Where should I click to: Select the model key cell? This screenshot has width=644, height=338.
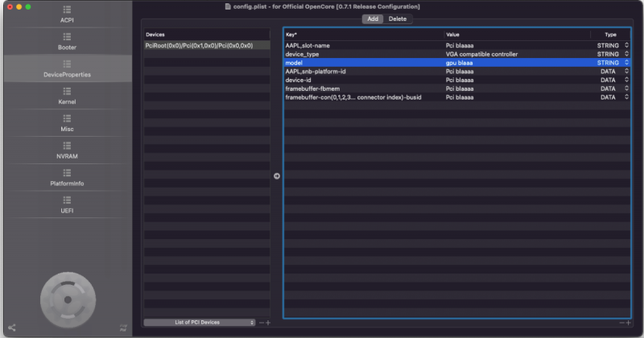294,63
